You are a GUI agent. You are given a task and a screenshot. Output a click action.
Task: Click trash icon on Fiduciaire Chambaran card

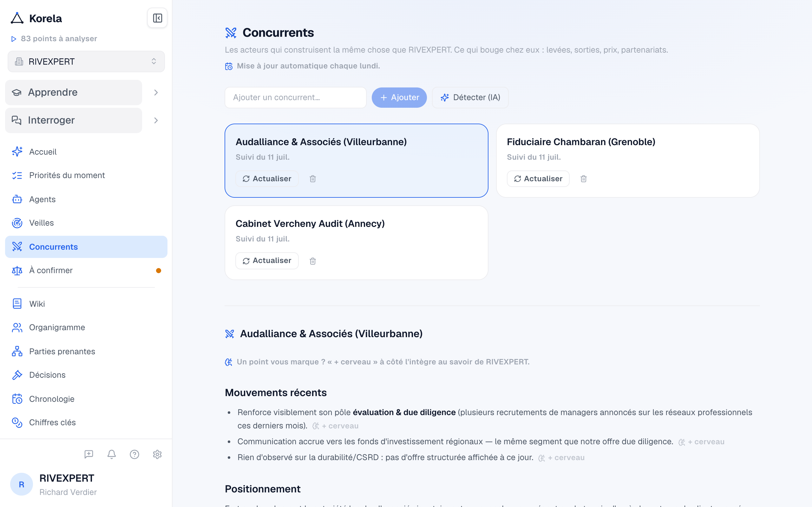coord(584,179)
